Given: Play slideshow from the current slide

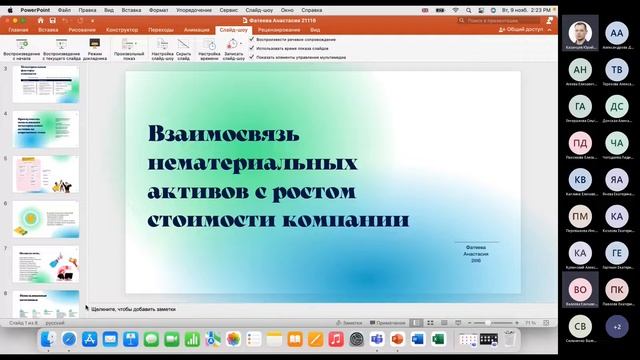Looking at the screenshot, I should click(x=62, y=50).
